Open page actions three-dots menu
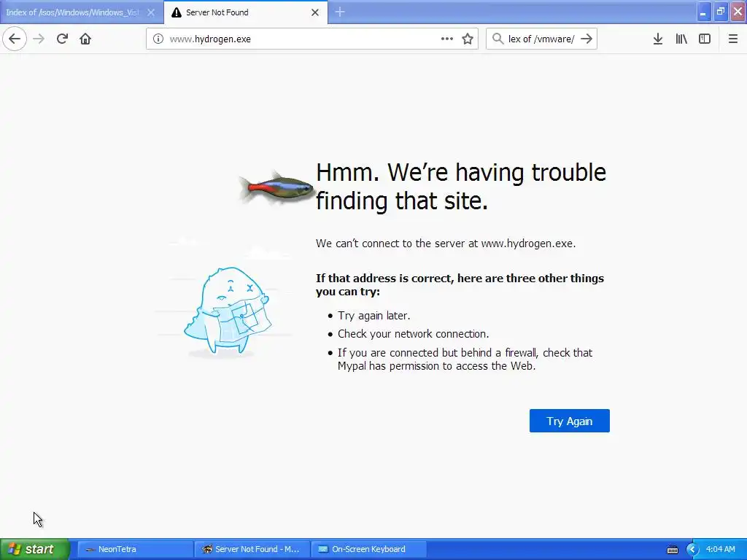The width and height of the screenshot is (747, 560). coord(447,39)
